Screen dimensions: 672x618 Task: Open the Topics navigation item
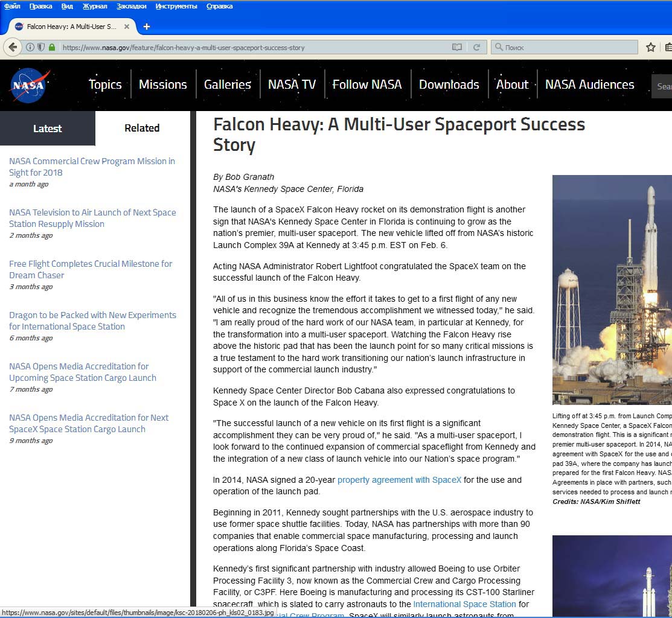coord(105,84)
